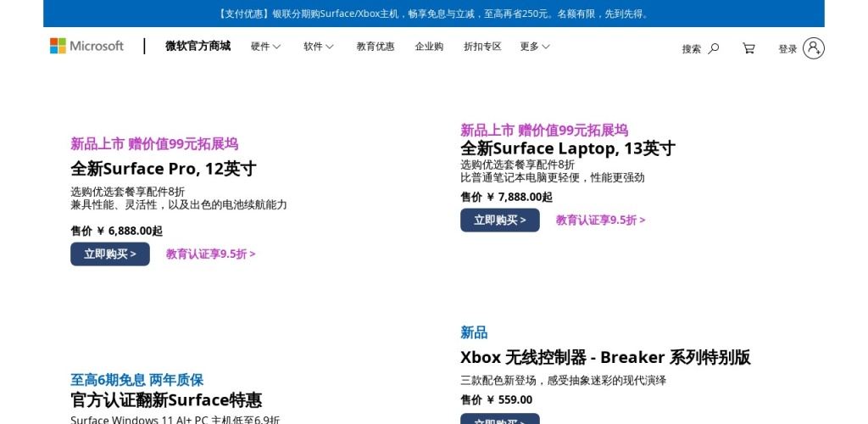Image resolution: width=868 pixels, height=424 pixels.
Task: Open 教育认证享9.5折 link under Surface Pro
Action: click(210, 254)
